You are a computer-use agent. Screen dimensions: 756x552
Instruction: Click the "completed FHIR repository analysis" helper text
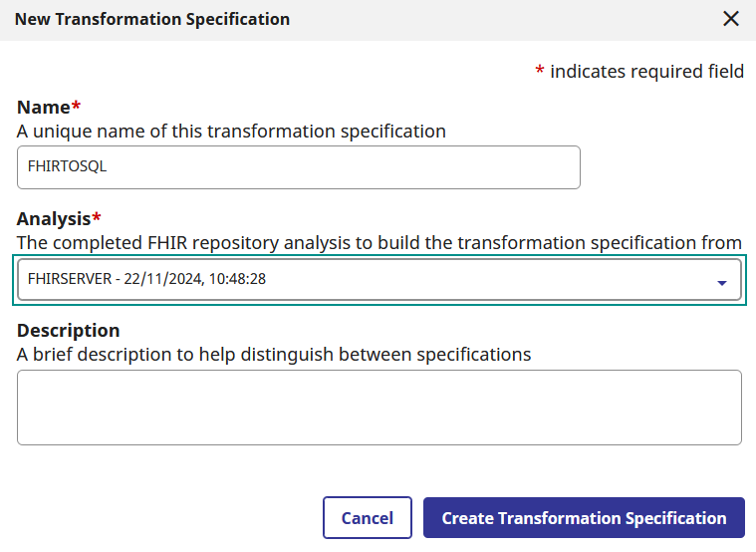pos(378,242)
